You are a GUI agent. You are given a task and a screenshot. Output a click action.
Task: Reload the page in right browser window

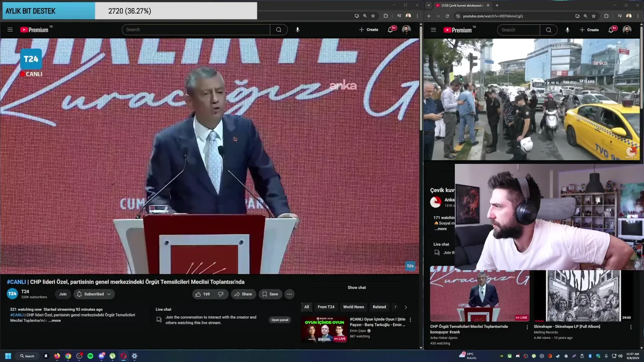447,16
